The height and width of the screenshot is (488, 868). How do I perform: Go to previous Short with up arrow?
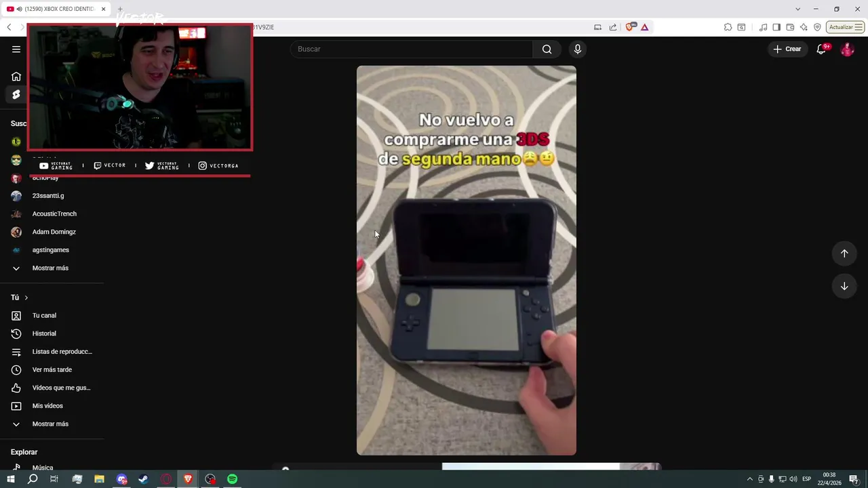point(844,253)
